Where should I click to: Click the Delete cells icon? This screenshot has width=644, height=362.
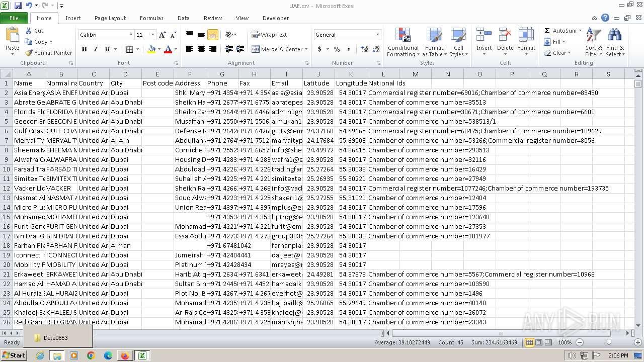tap(505, 35)
